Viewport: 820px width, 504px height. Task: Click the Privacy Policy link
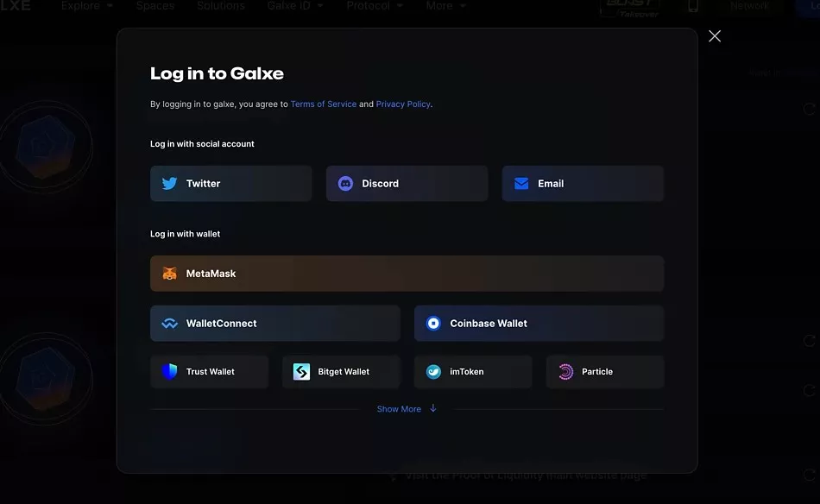[403, 104]
